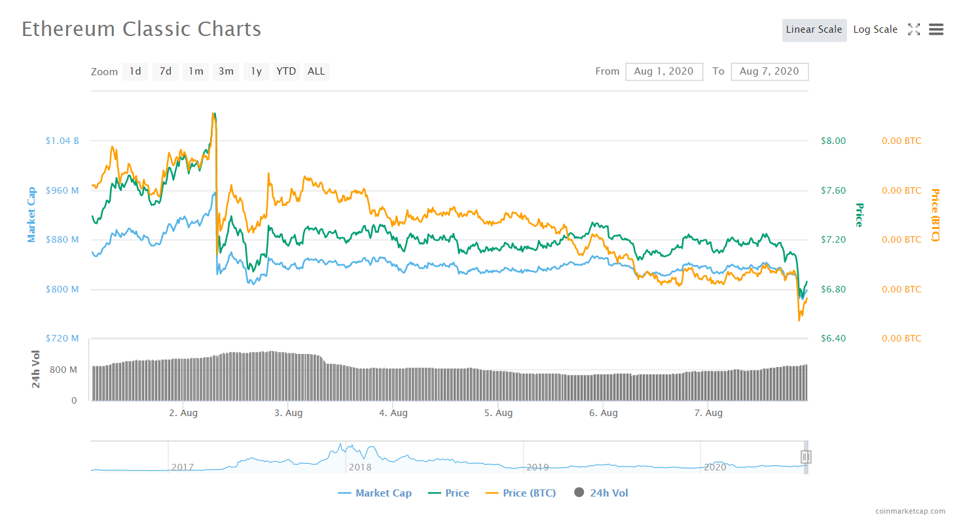Open the From date field showing Aug 1, 2020
This screenshot has height=526, width=980.
pos(664,71)
